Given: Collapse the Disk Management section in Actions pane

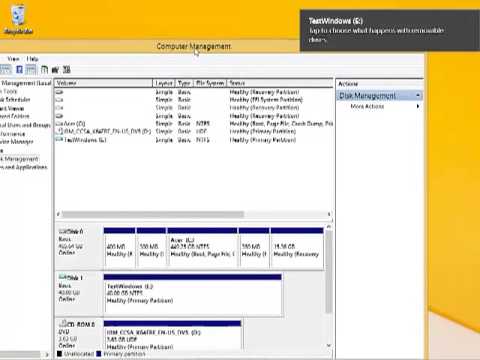Looking at the screenshot, I should 418,96.
